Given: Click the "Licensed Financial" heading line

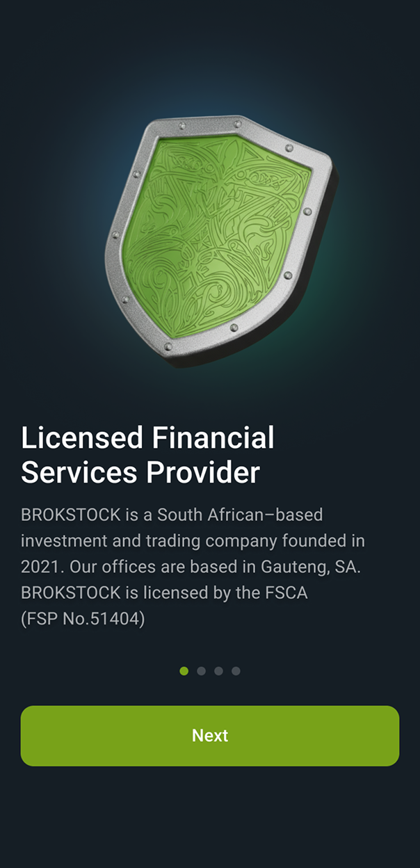Looking at the screenshot, I should [x=147, y=438].
